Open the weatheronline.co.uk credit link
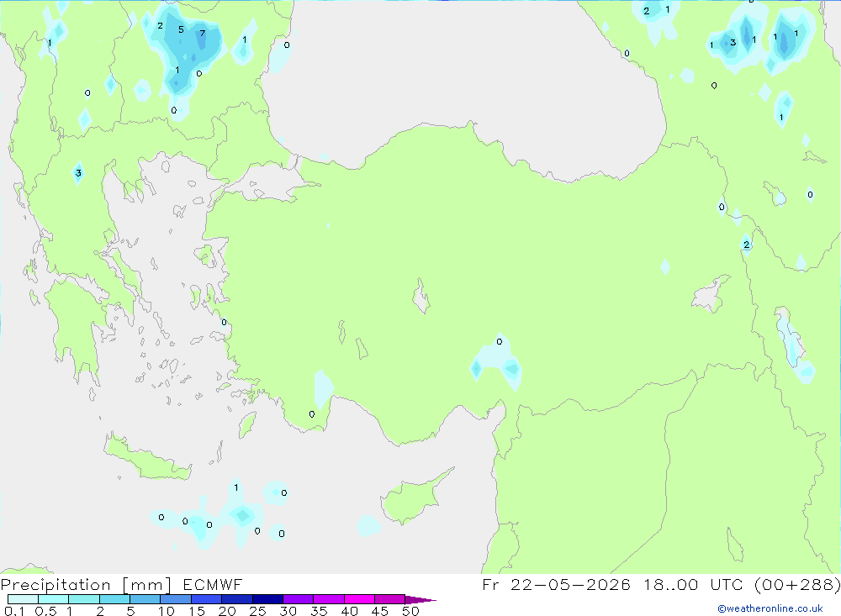 (x=770, y=608)
